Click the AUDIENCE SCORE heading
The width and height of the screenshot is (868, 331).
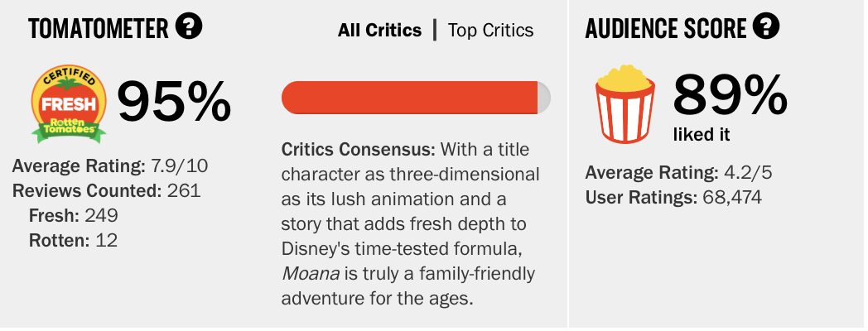click(665, 28)
